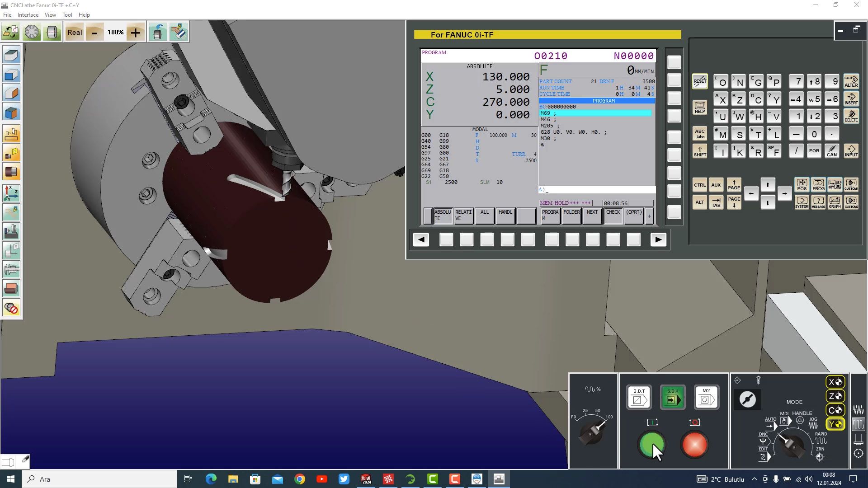Select the X axis reference button
Screen dimensions: 868x488
click(x=835, y=382)
